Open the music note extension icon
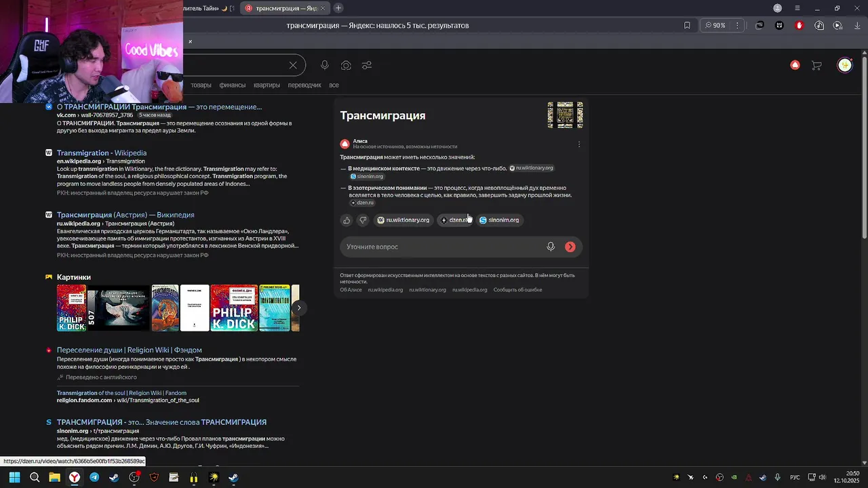Image resolution: width=868 pixels, height=488 pixels. (x=819, y=25)
